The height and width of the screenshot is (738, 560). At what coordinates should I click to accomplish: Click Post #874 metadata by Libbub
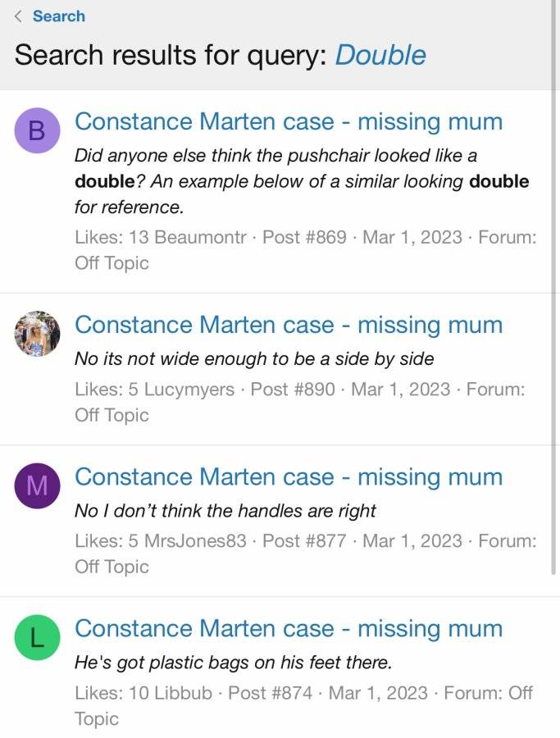click(x=303, y=705)
